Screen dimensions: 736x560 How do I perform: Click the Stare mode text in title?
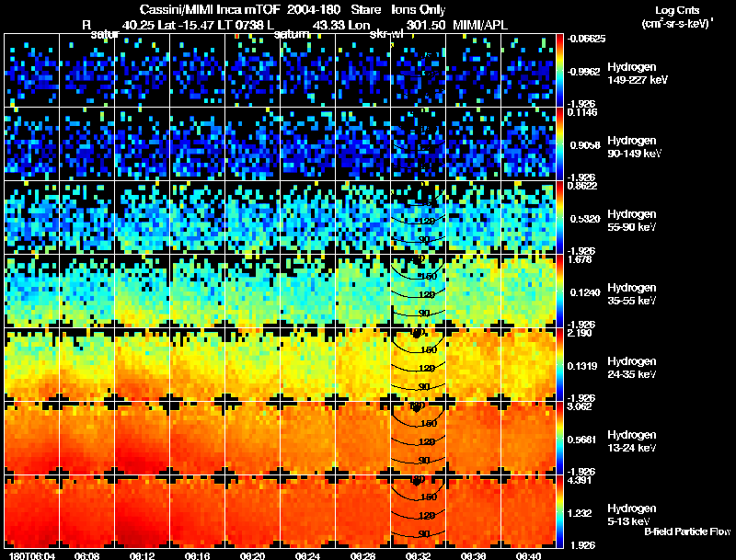365,9
